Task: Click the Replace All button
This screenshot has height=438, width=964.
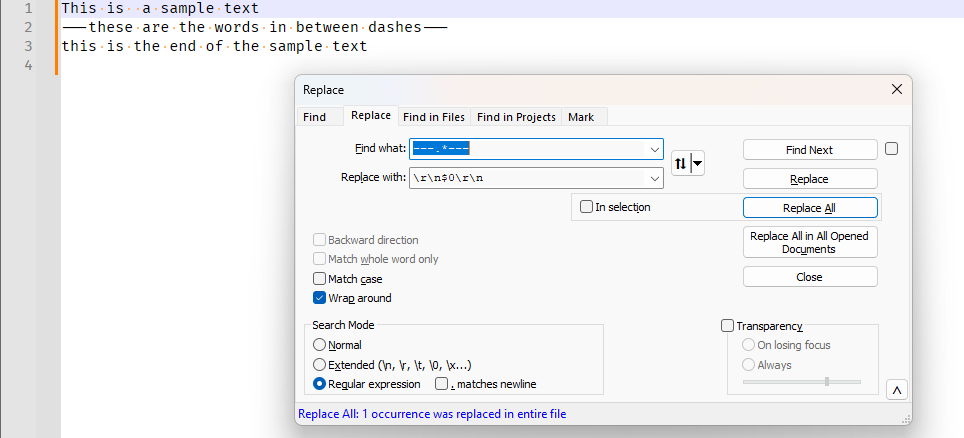Action: pos(810,208)
